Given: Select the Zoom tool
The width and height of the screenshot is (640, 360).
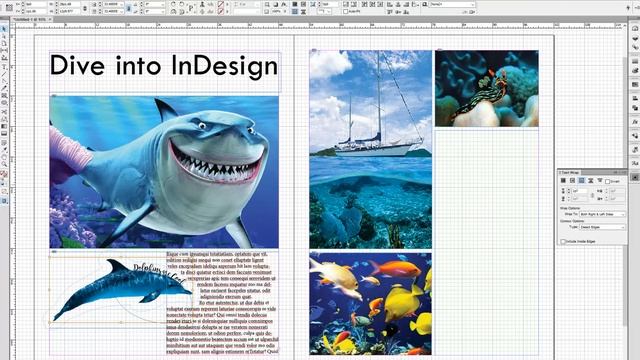Looking at the screenshot, I should pyautogui.click(x=4, y=164).
